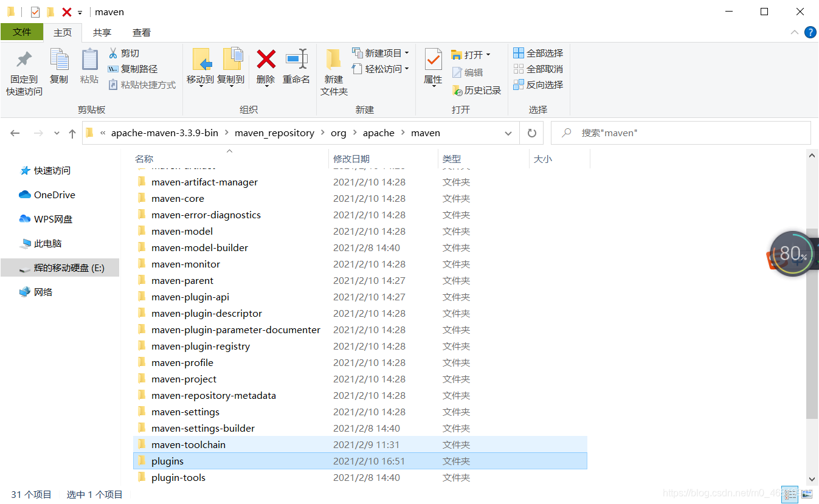Click the search 'maven' input box
Image resolution: width=819 pixels, height=504 pixels.
[680, 133]
